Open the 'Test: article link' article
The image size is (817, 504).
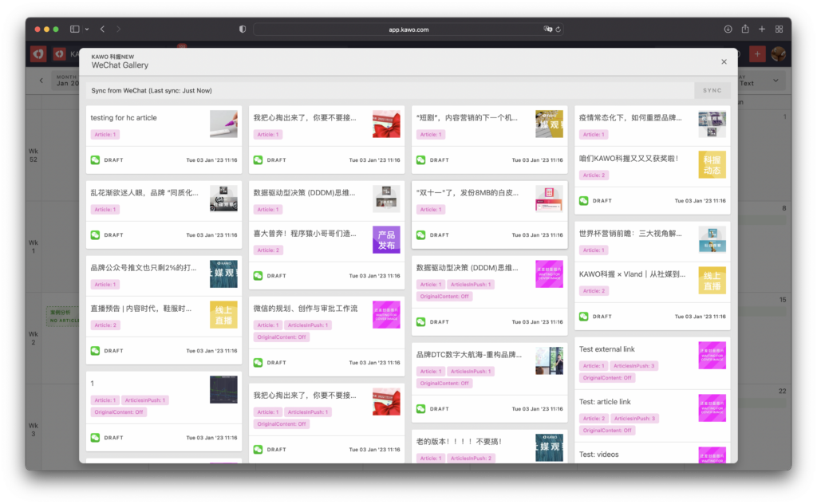point(605,401)
